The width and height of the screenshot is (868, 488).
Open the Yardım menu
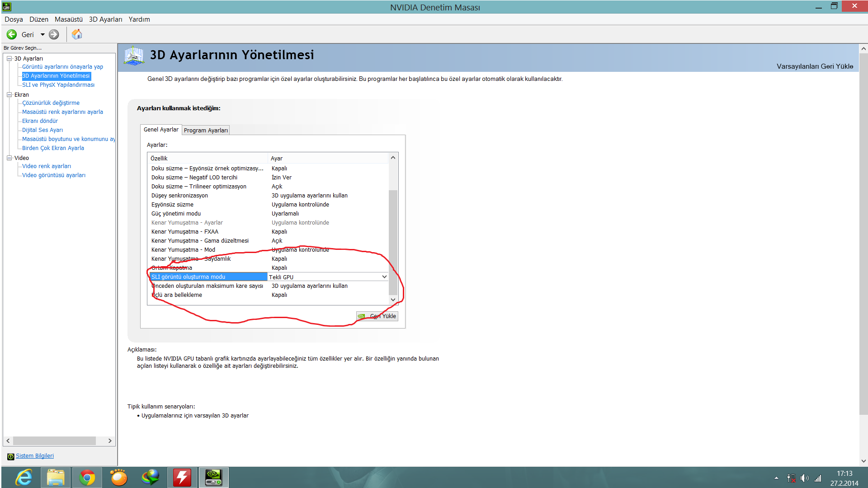[139, 19]
